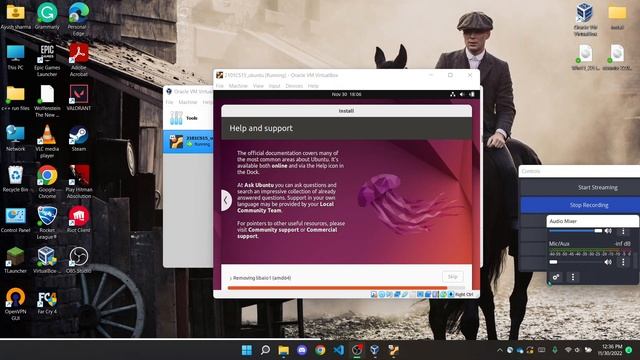Follow the Ask Ubuntu link in the slideshow
The height and width of the screenshot is (360, 640).
click(259, 185)
